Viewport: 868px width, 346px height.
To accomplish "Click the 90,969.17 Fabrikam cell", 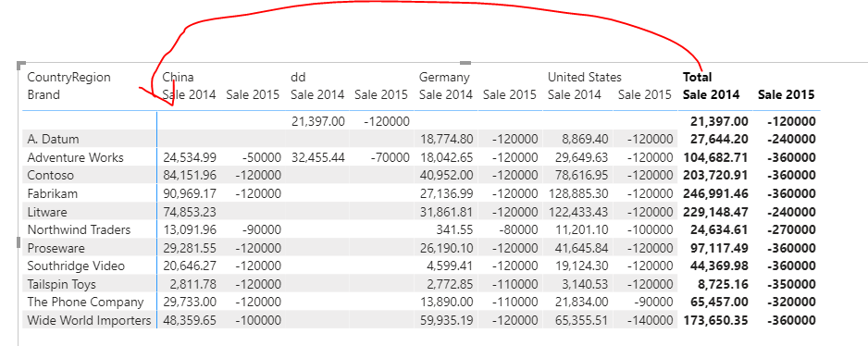I will 190,193.
